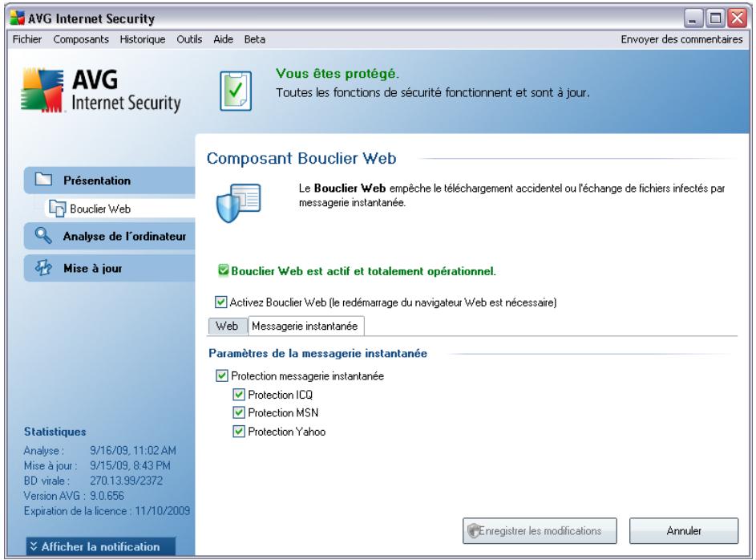This screenshot has width=756, height=560.
Task: Open the Beta menu
Action: [255, 39]
